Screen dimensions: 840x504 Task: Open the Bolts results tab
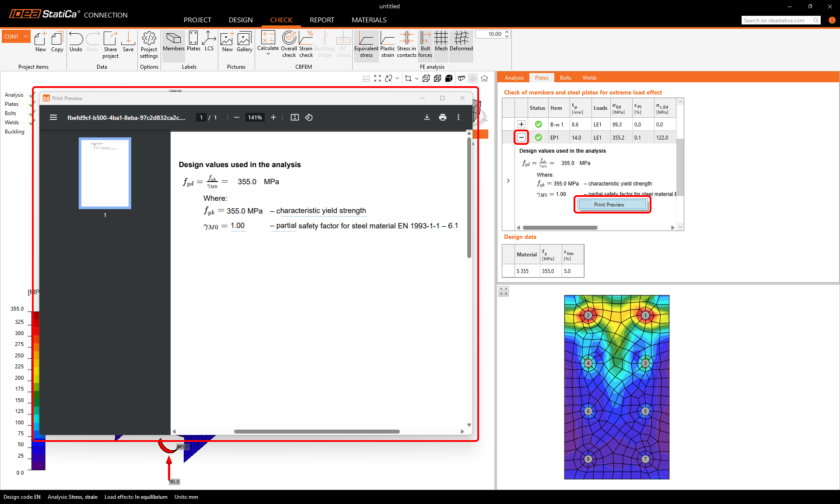click(x=565, y=77)
